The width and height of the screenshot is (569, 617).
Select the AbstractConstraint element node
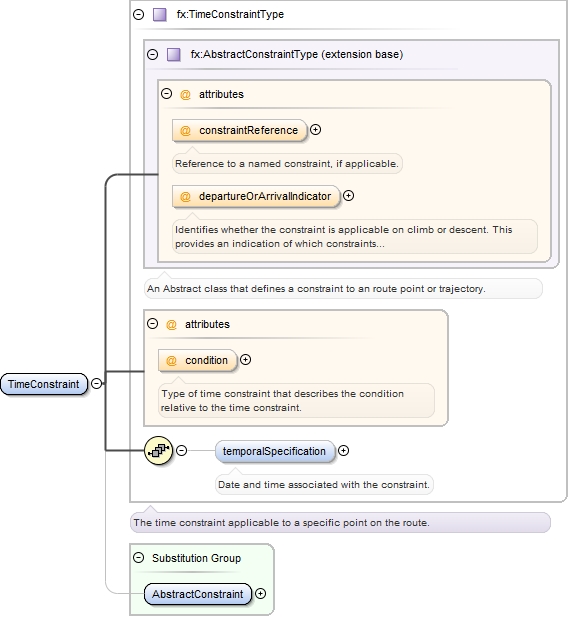point(198,594)
